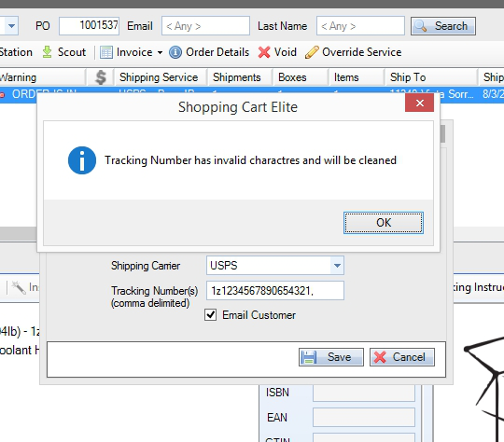This screenshot has height=442, width=504.
Task: Sort by Shipments column header
Action: coord(240,77)
